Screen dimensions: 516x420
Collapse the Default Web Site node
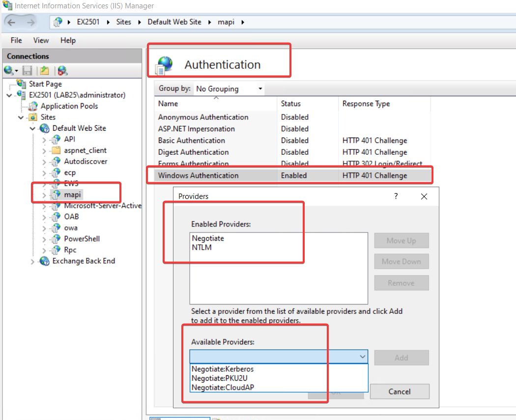click(32, 128)
